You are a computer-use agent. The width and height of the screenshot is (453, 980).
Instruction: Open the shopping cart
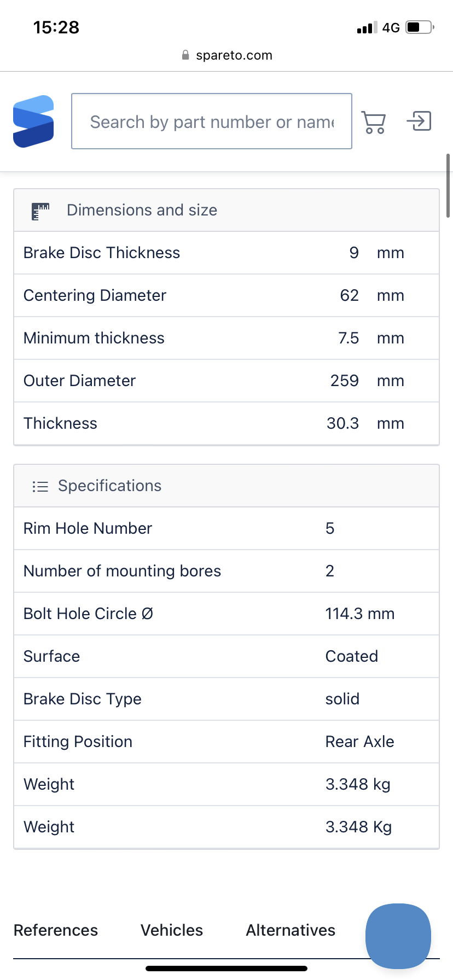pyautogui.click(x=374, y=122)
